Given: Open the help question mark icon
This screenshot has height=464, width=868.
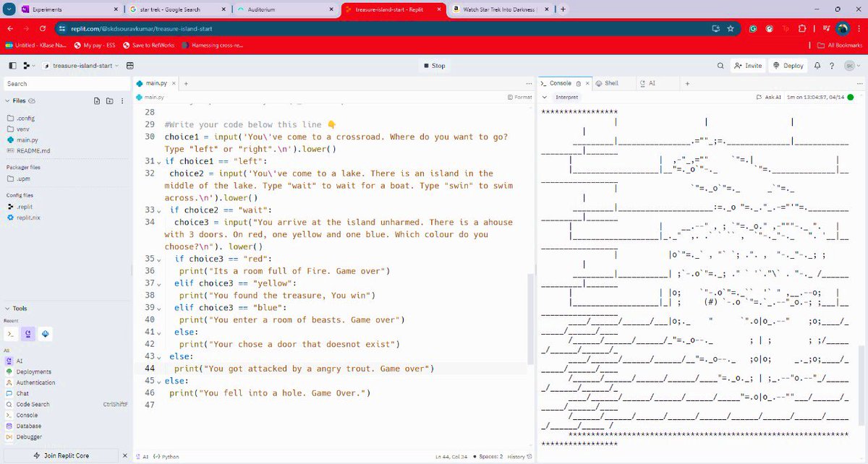Looking at the screenshot, I should (833, 65).
